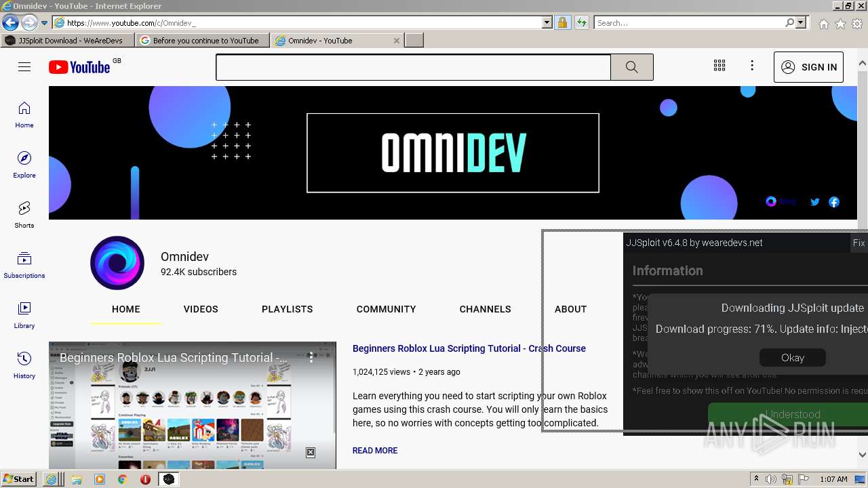
Task: Click the taskbar clock showing 1:07 AM
Action: (834, 479)
